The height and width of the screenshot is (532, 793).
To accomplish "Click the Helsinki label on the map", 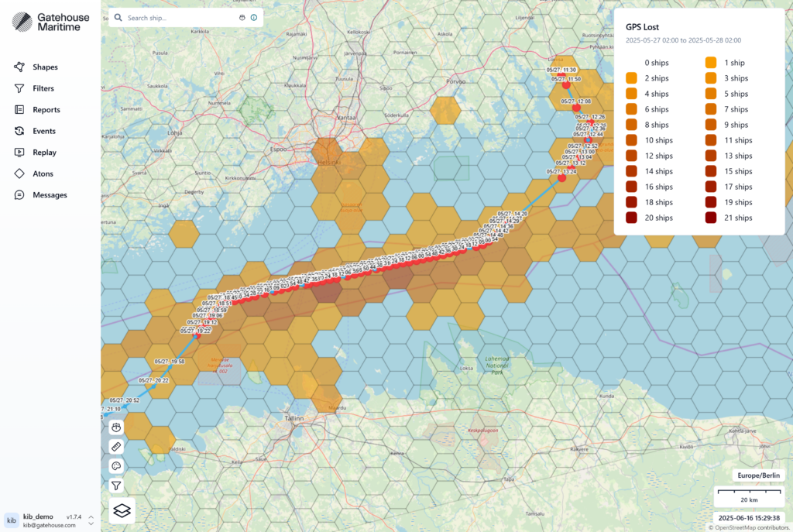I will click(x=329, y=163).
